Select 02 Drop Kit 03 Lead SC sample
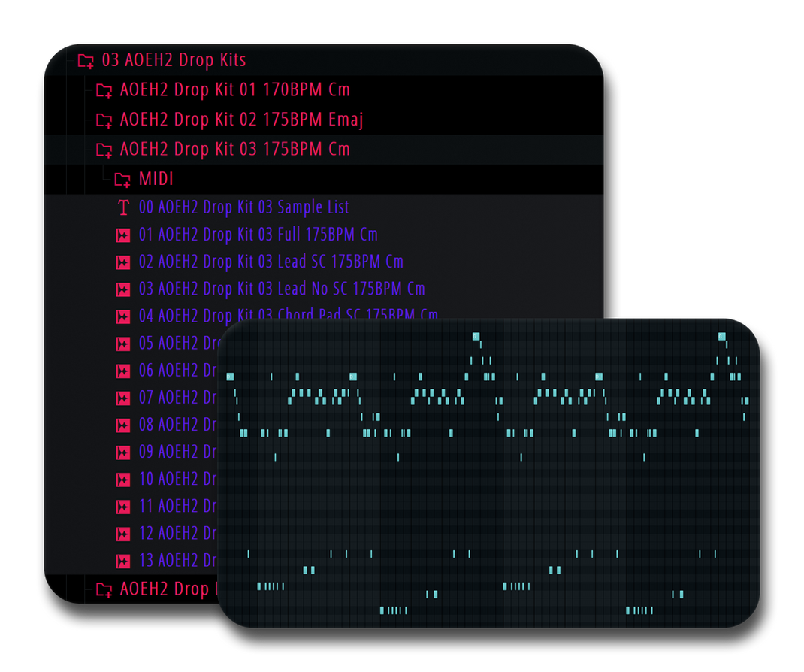 [x=271, y=262]
